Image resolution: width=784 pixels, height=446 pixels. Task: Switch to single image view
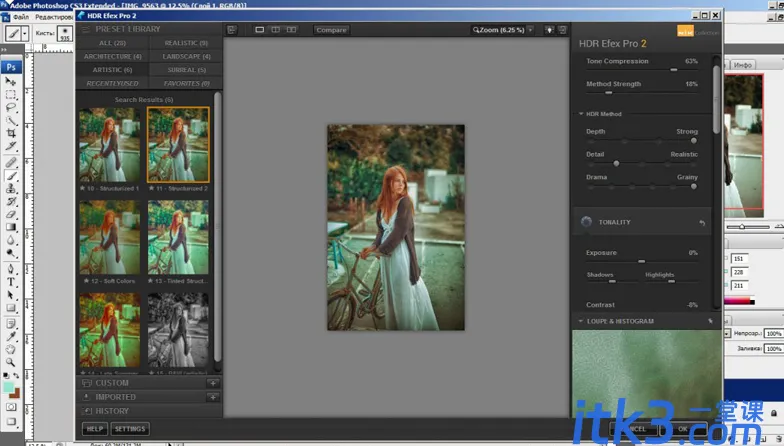[x=260, y=30]
